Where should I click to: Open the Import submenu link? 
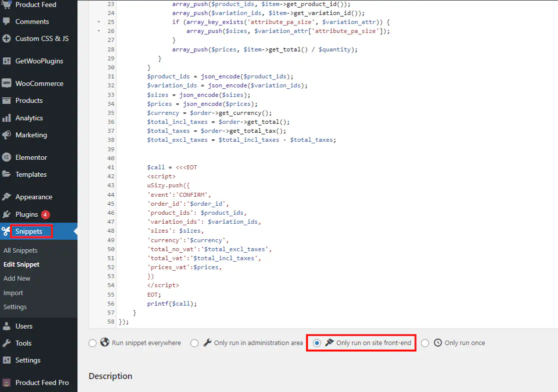[x=13, y=293]
